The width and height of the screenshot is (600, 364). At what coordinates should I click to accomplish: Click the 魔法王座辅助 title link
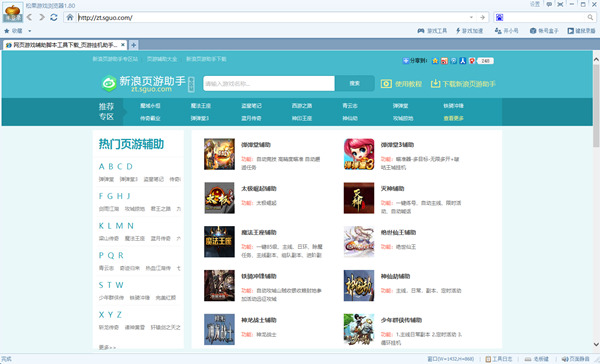(259, 232)
